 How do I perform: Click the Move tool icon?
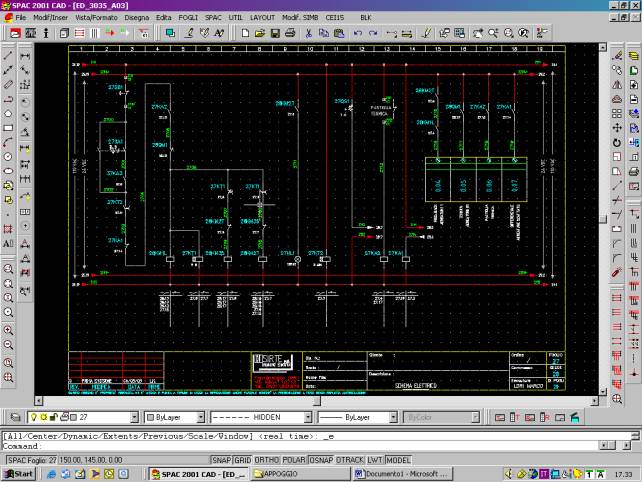click(x=617, y=128)
